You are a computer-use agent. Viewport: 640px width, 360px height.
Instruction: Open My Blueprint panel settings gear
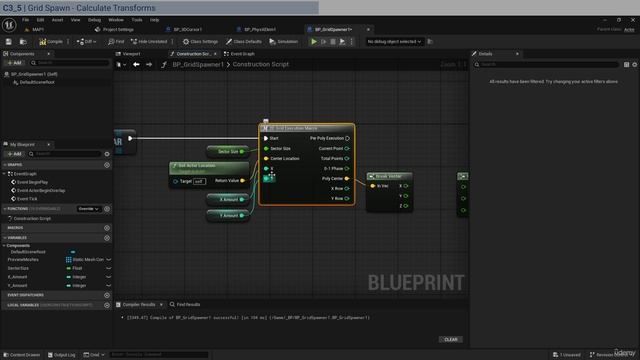(x=107, y=154)
